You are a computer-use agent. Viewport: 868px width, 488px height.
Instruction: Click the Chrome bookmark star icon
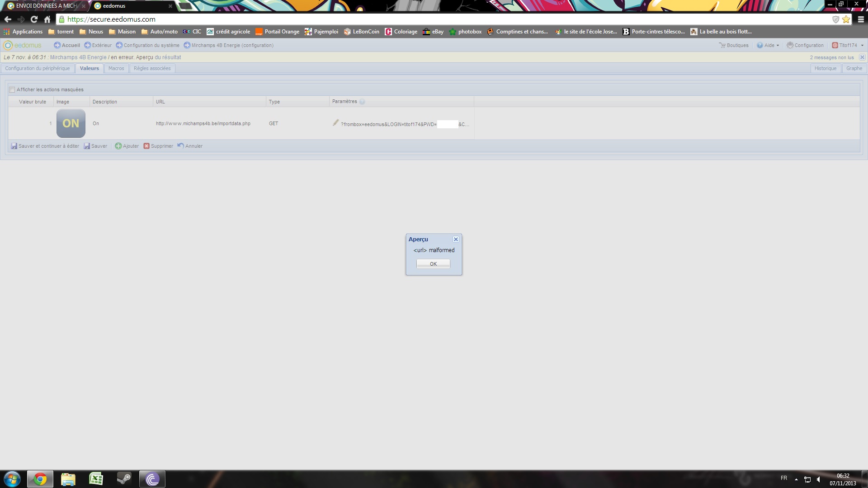[846, 19]
